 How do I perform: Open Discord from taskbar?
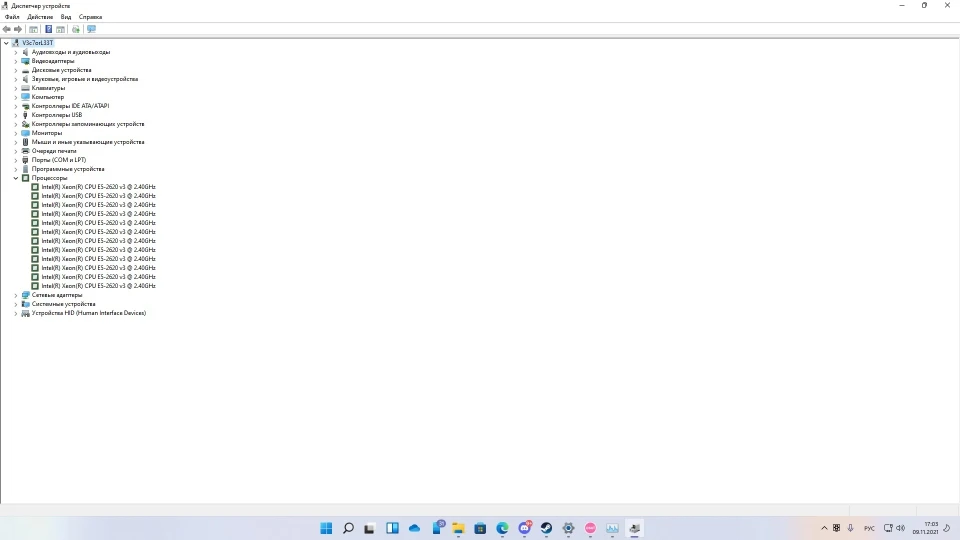(x=525, y=528)
